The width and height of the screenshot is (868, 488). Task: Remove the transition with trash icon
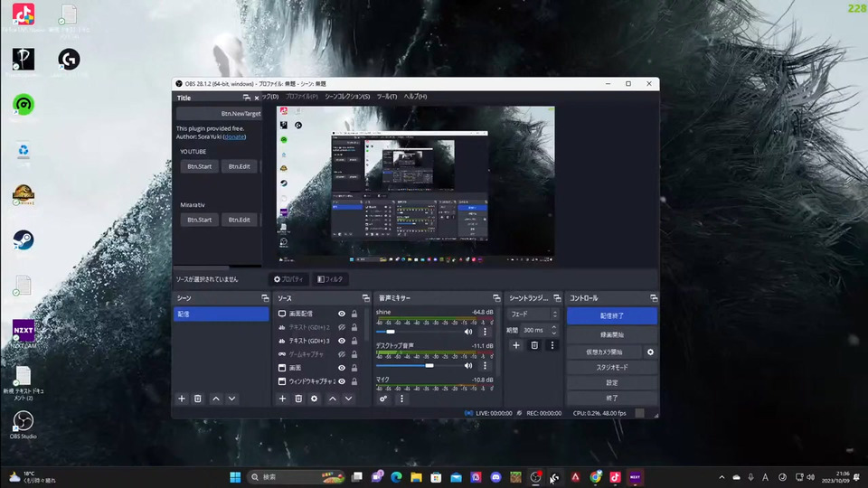(534, 345)
